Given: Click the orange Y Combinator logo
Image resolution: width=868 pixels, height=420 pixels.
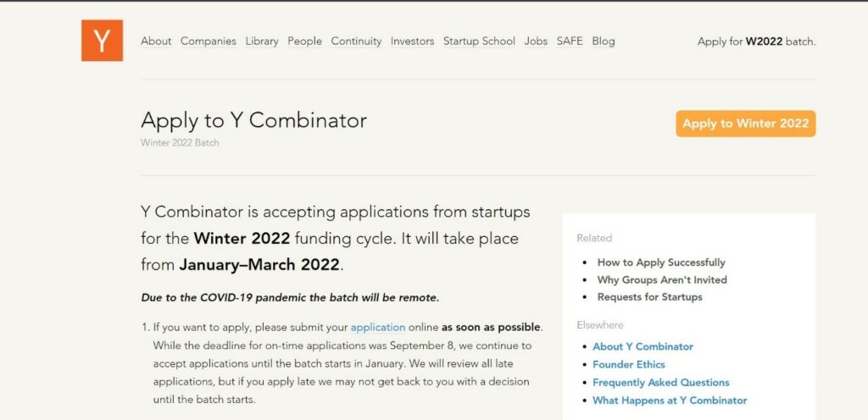Looking at the screenshot, I should point(102,41).
